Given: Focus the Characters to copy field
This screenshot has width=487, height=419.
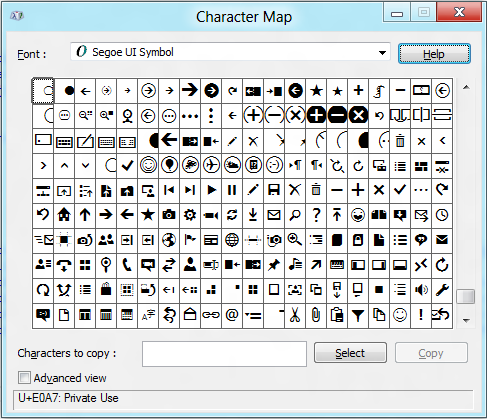Looking at the screenshot, I should click(x=224, y=354).
